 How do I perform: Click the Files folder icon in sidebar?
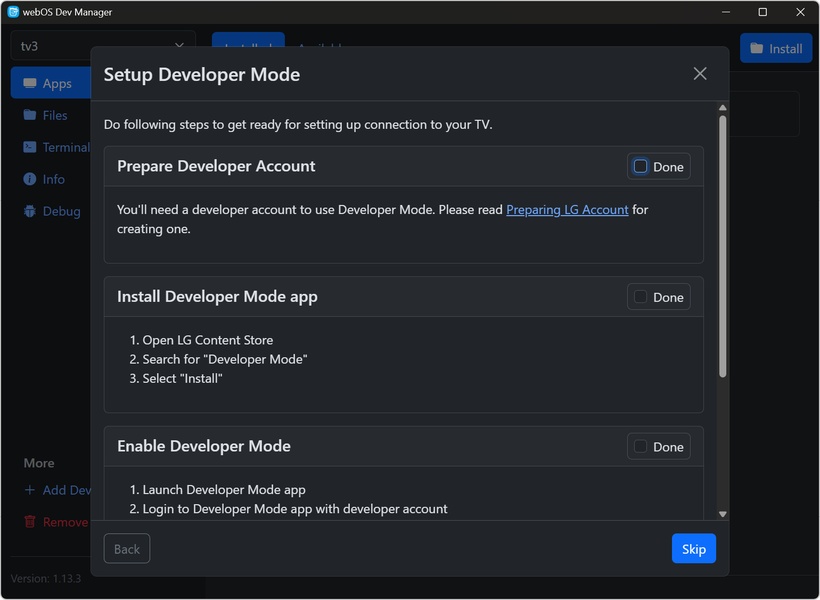pyautogui.click(x=29, y=116)
